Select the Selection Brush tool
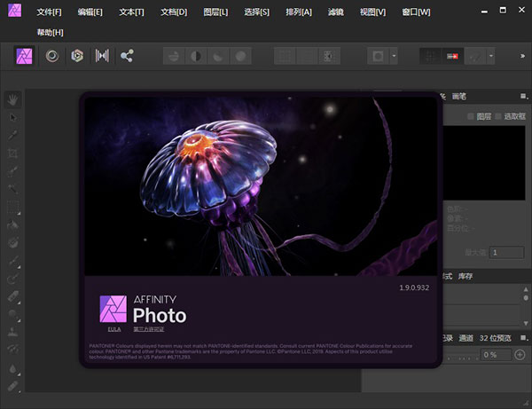 pyautogui.click(x=13, y=171)
